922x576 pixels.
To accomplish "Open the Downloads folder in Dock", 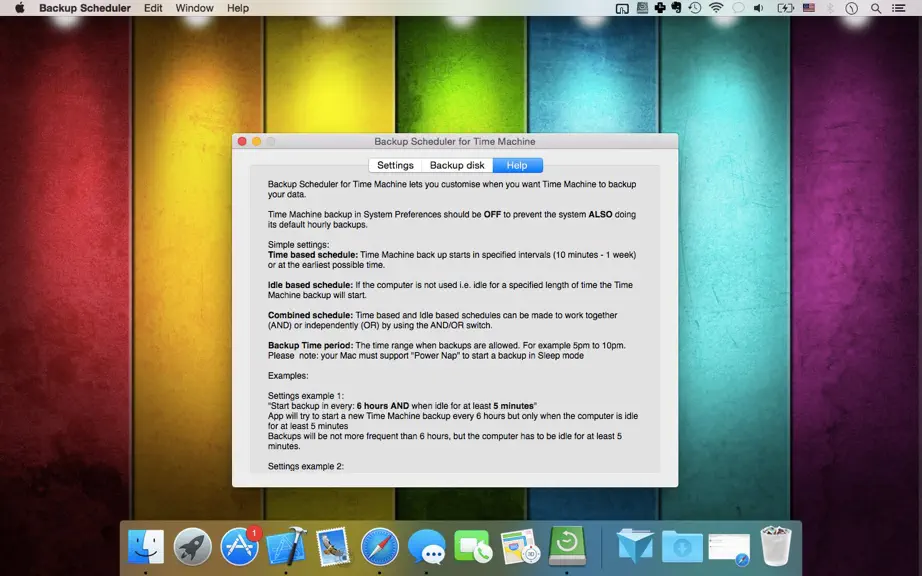I will tap(682, 546).
